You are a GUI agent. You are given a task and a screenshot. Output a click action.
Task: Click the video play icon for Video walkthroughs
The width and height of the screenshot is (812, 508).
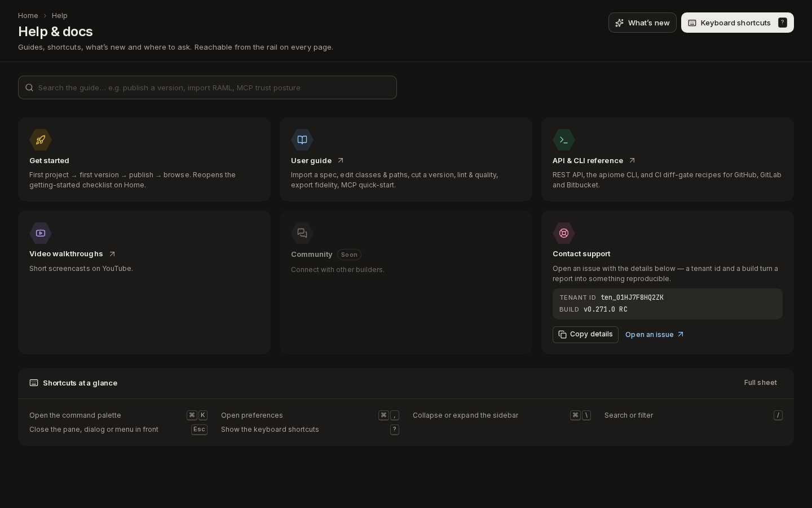[41, 233]
